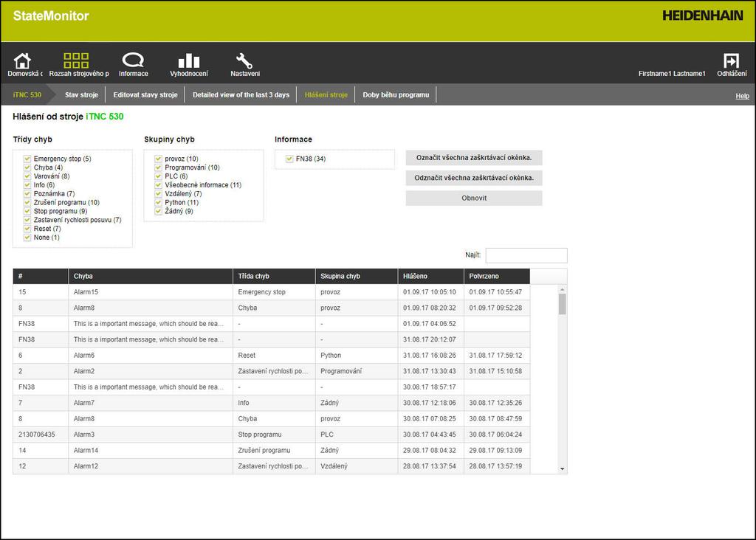Click the table scroll down arrow
The image size is (756, 540).
[562, 468]
